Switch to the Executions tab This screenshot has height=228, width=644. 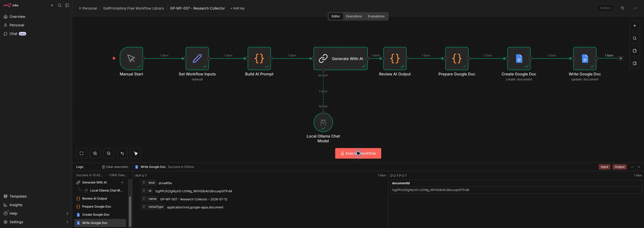click(x=354, y=16)
